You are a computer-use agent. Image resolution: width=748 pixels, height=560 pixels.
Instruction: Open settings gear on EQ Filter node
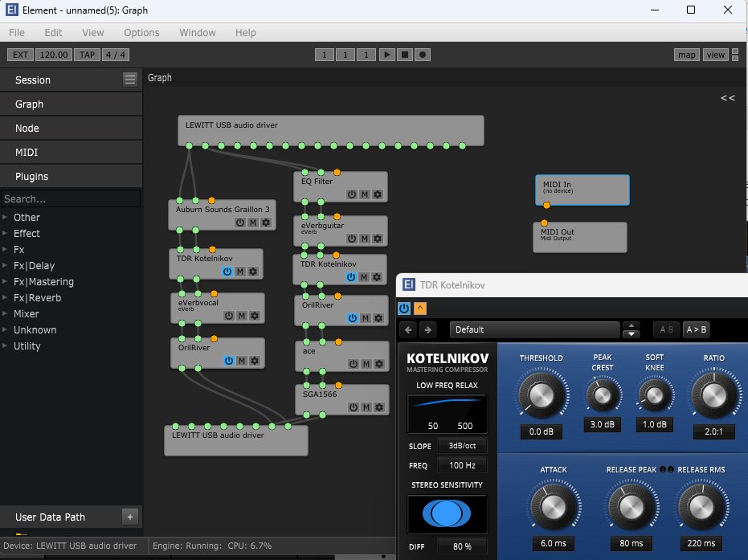point(378,194)
